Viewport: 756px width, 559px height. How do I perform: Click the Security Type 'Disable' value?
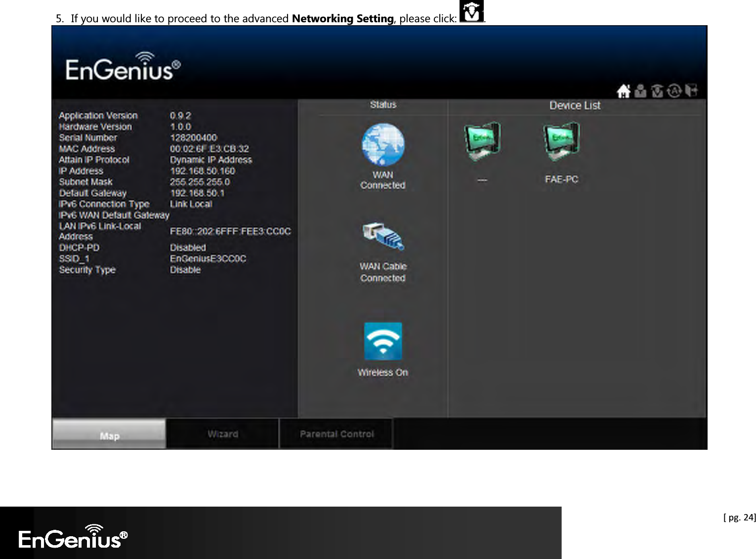(185, 270)
